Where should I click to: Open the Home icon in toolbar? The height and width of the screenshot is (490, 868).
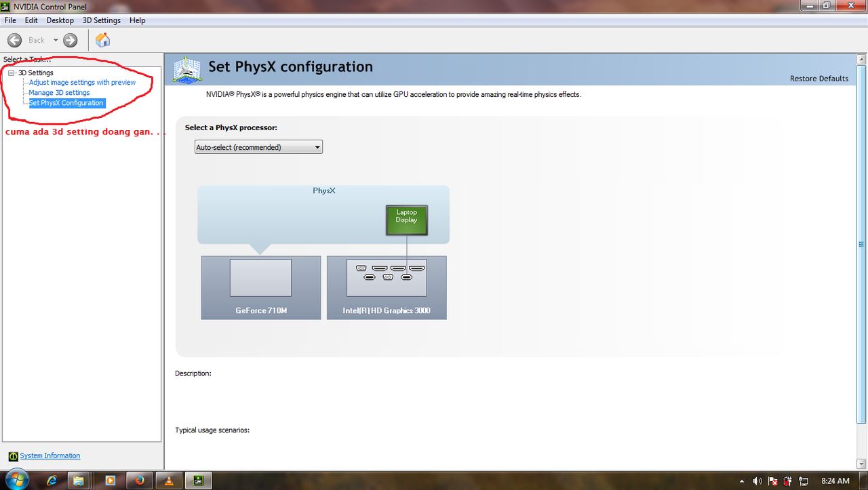(103, 40)
